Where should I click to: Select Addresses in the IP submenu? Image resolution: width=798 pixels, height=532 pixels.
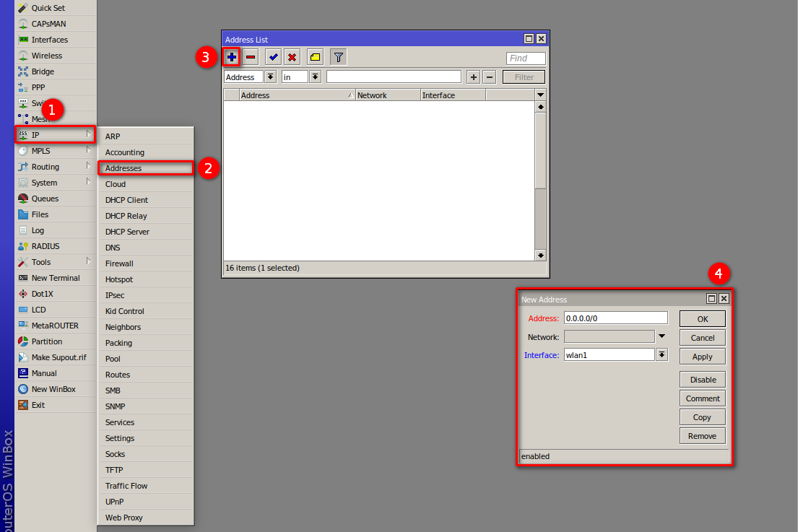pyautogui.click(x=123, y=168)
